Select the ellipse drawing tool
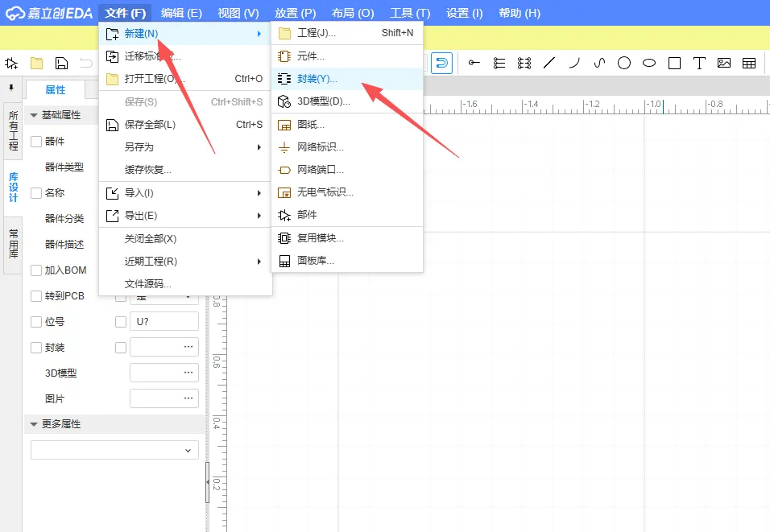The width and height of the screenshot is (770, 532). pyautogui.click(x=649, y=63)
